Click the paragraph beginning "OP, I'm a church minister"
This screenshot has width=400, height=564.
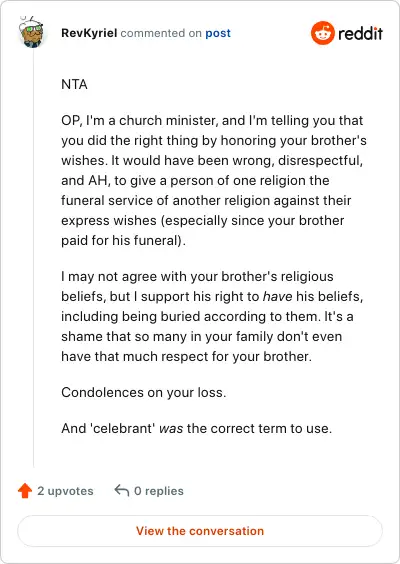click(214, 180)
